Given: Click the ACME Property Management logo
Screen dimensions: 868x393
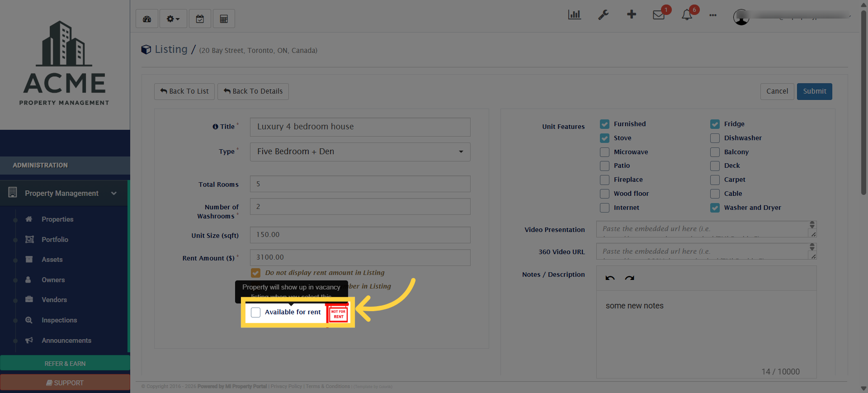Looking at the screenshot, I should [65, 63].
